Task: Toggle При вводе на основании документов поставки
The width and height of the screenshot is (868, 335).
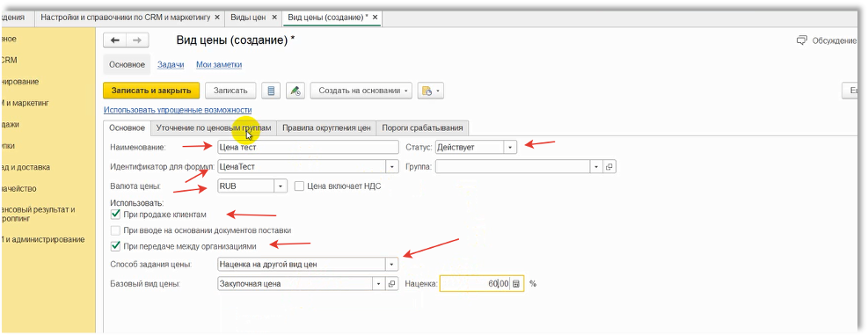Action: [x=115, y=229]
